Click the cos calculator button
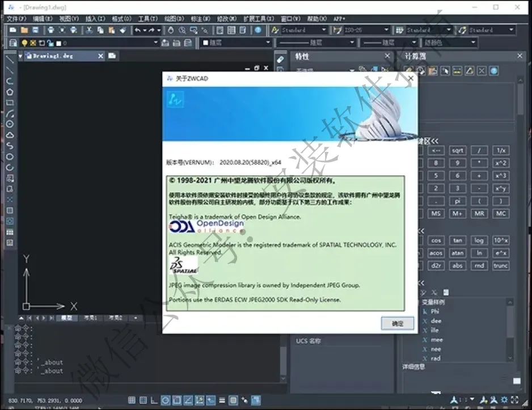 (436, 240)
